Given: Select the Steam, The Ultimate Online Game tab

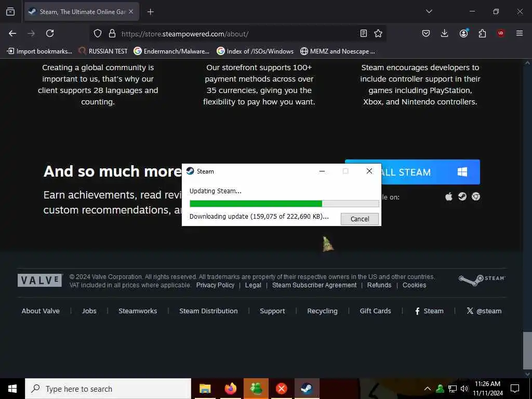Looking at the screenshot, I should click(x=82, y=11).
